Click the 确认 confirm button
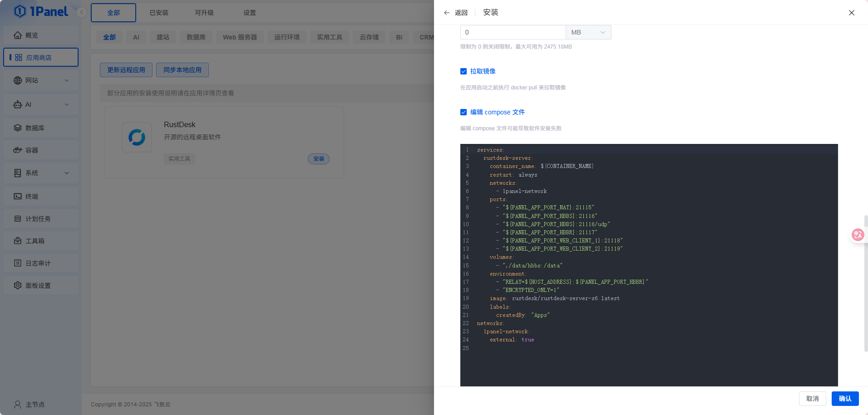This screenshot has height=415, width=868. tap(845, 399)
